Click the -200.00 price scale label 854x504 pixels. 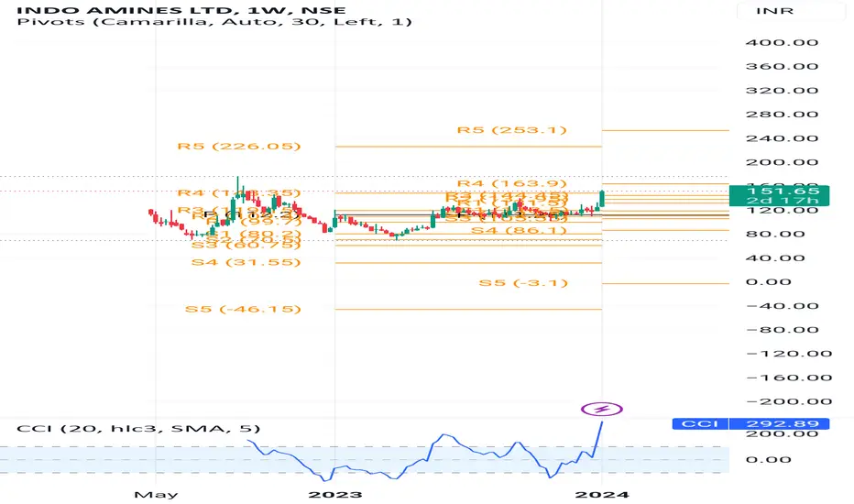pyautogui.click(x=789, y=401)
